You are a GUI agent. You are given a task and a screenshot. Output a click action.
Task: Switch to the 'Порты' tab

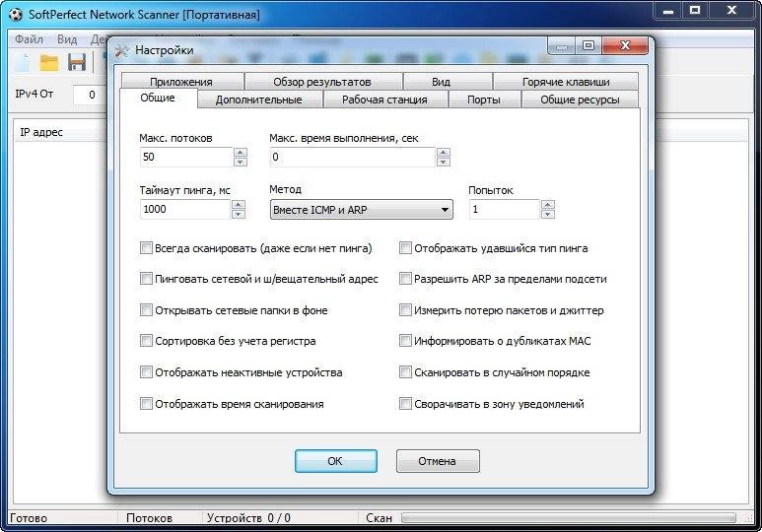(484, 100)
